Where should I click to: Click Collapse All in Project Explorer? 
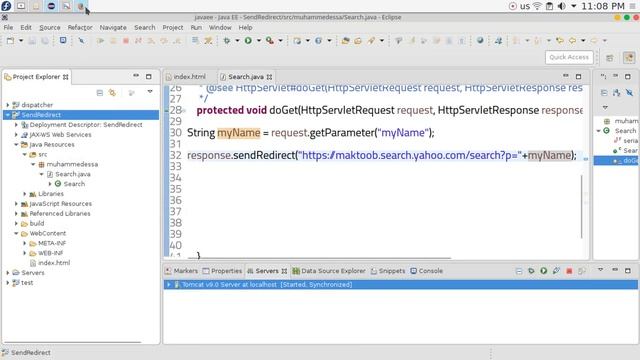pos(100,93)
